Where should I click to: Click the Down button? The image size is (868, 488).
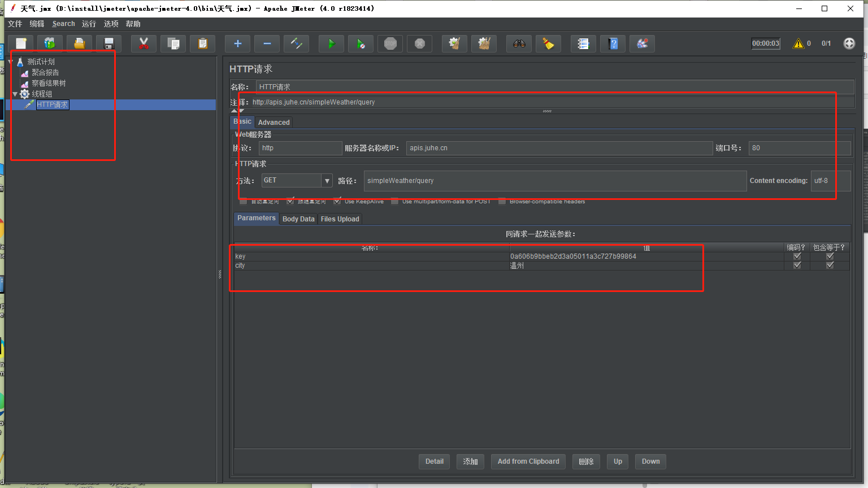650,461
